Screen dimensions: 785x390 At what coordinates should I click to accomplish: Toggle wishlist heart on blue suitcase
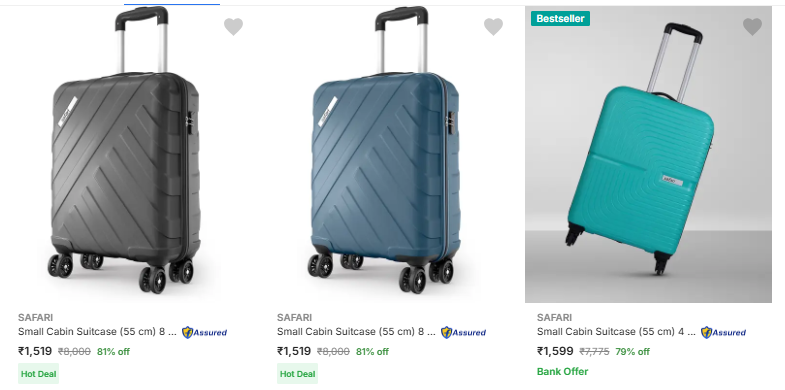click(x=493, y=27)
